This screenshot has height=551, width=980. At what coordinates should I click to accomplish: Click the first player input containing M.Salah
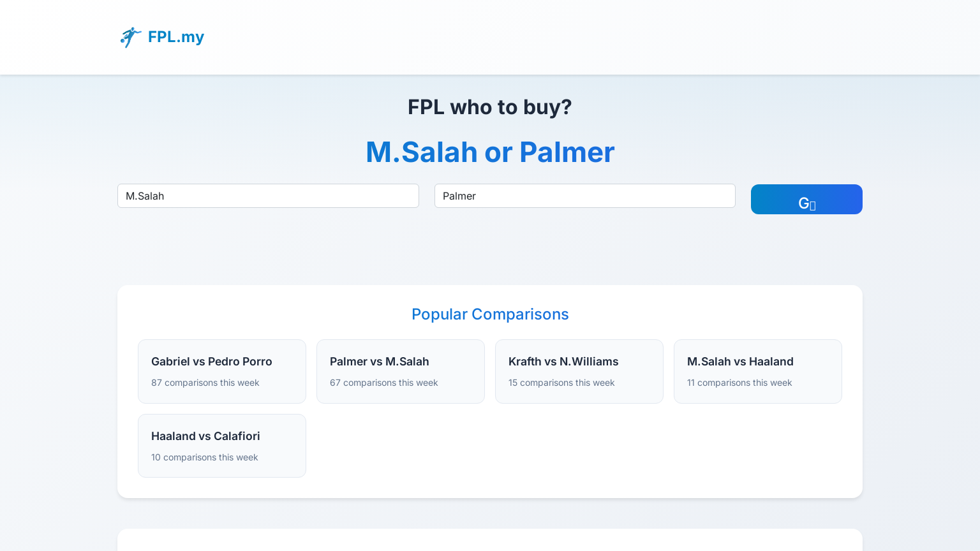tap(268, 196)
